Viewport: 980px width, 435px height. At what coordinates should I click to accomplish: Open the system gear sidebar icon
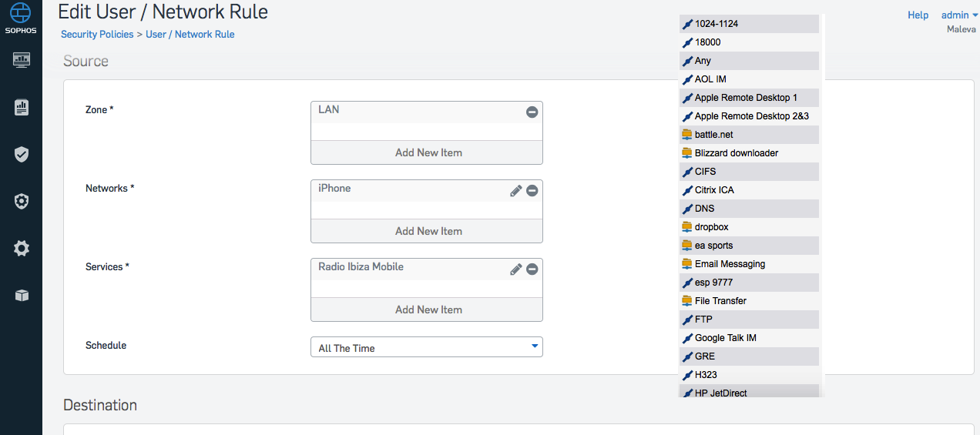[22, 249]
